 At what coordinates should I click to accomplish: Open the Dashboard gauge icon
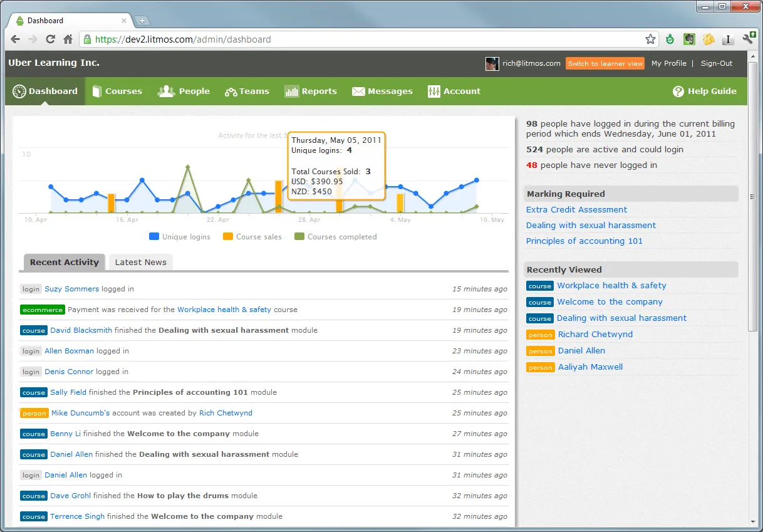(x=19, y=91)
